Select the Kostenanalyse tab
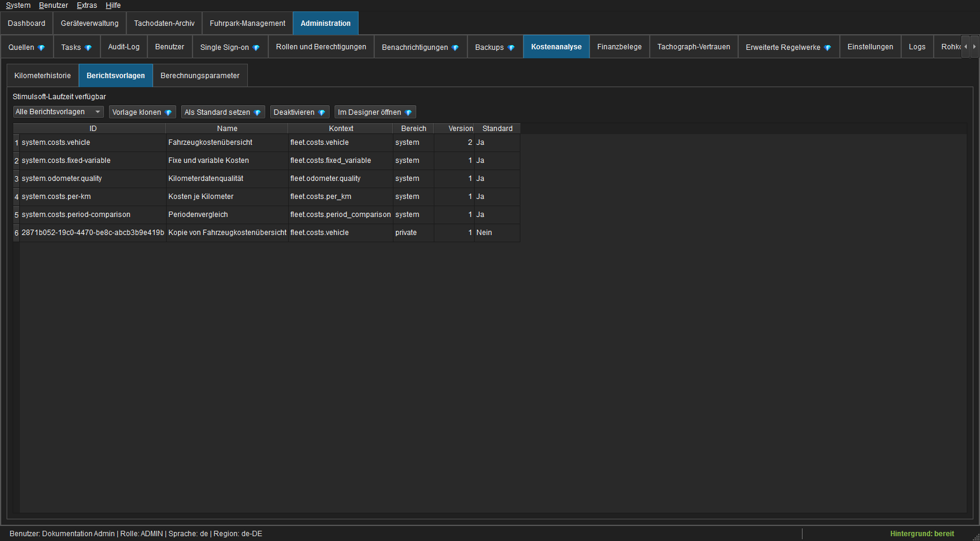Screen dimensions: 980x541 pyautogui.click(x=556, y=47)
